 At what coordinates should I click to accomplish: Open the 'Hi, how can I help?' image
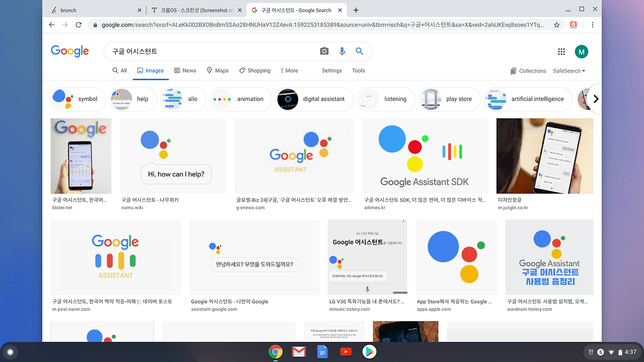pos(173,156)
